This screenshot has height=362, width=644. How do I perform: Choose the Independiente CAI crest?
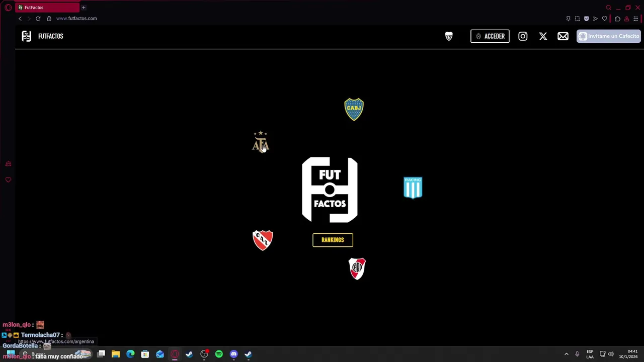262,240
